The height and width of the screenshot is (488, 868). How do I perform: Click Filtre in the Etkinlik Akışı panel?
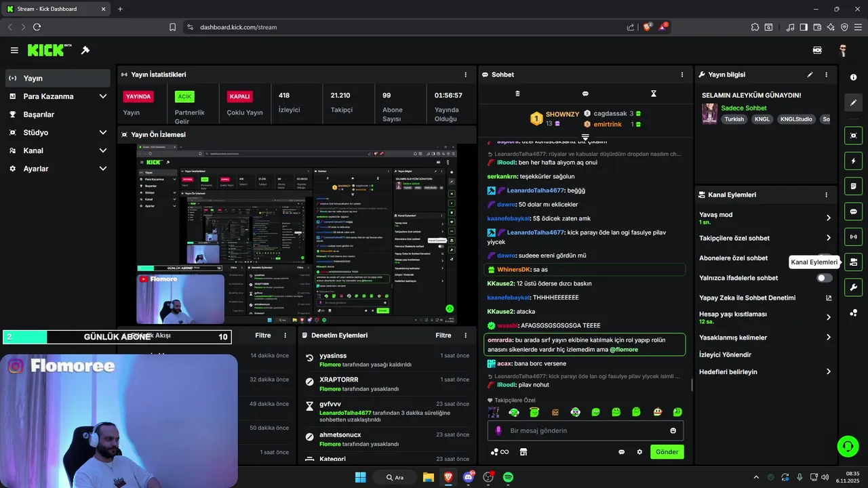(x=263, y=335)
